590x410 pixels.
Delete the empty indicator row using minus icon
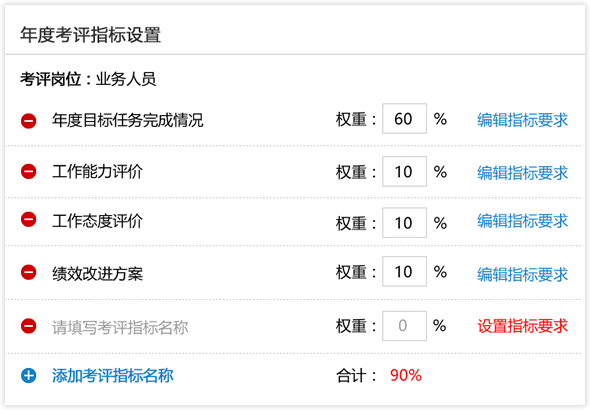(x=29, y=326)
